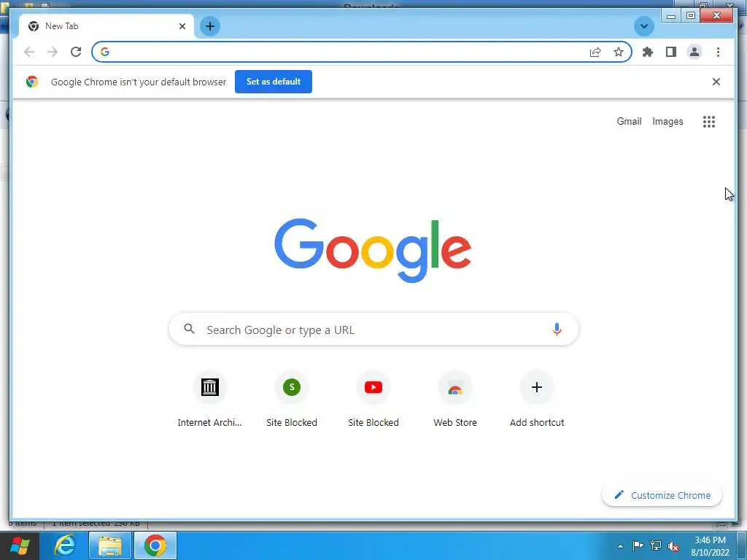Dismiss the default browser infobar

[x=716, y=82]
